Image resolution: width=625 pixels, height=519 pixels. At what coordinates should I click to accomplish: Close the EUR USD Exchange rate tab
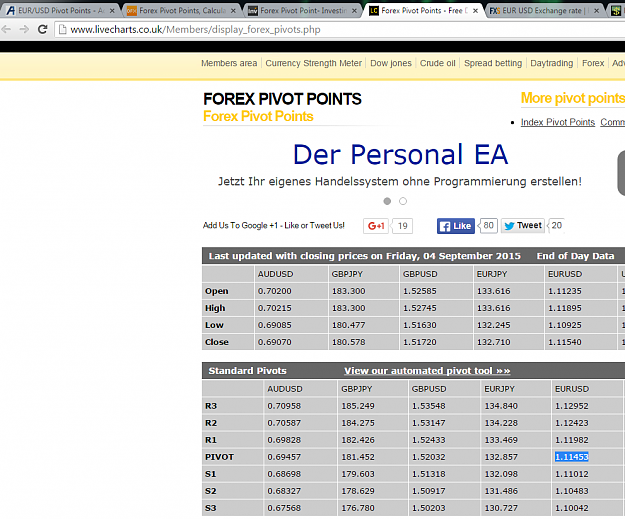(x=596, y=11)
